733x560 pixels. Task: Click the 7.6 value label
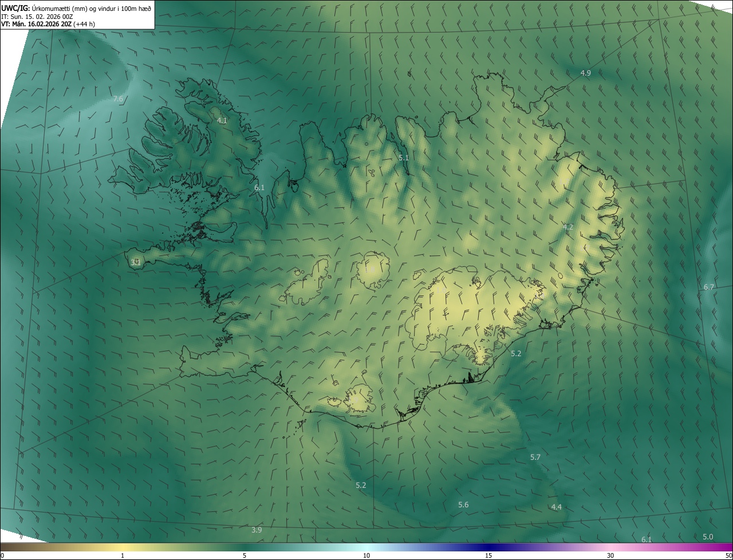[118, 99]
